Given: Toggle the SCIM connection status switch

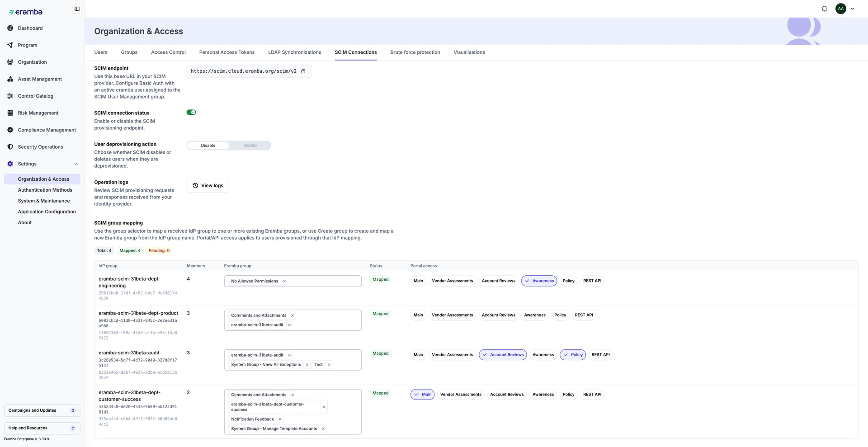Looking at the screenshot, I should (191, 113).
